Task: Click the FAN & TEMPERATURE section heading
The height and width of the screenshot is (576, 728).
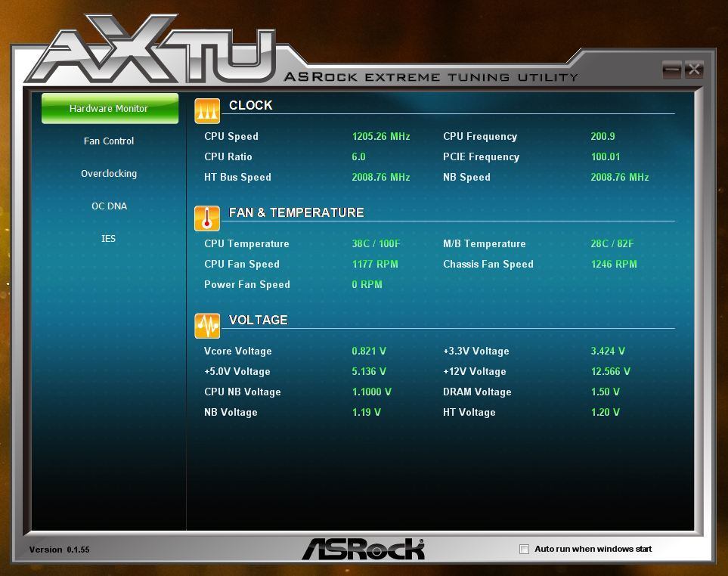Action: [x=296, y=212]
